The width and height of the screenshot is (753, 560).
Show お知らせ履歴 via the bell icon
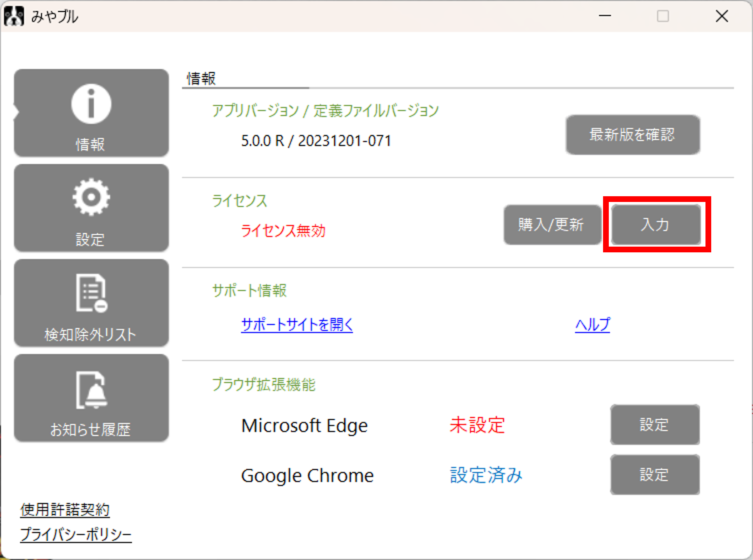pyautogui.click(x=91, y=390)
